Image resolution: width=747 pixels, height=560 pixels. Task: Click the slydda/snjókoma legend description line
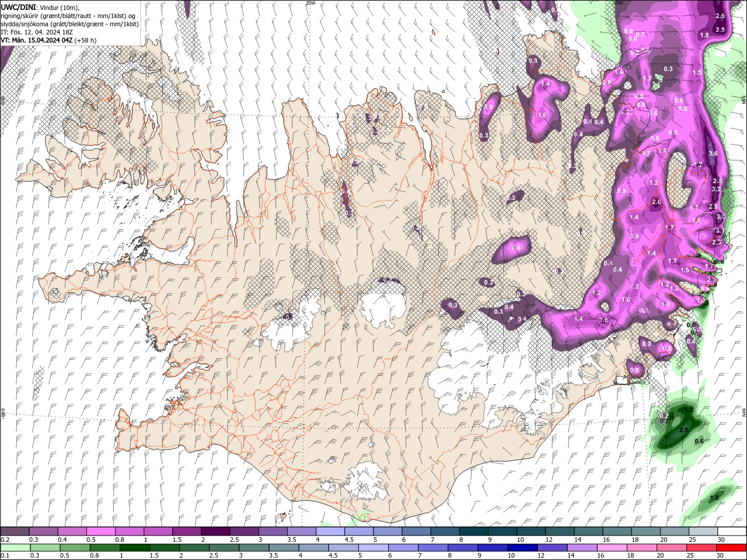[70, 23]
